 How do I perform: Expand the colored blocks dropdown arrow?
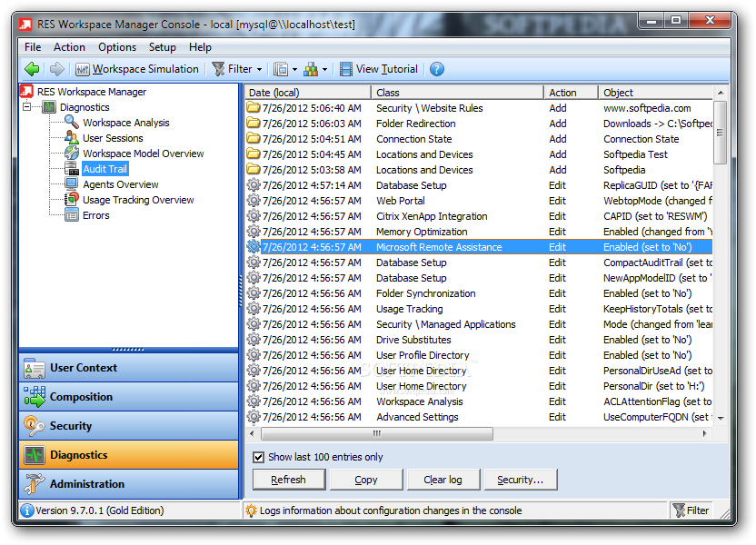tap(325, 70)
